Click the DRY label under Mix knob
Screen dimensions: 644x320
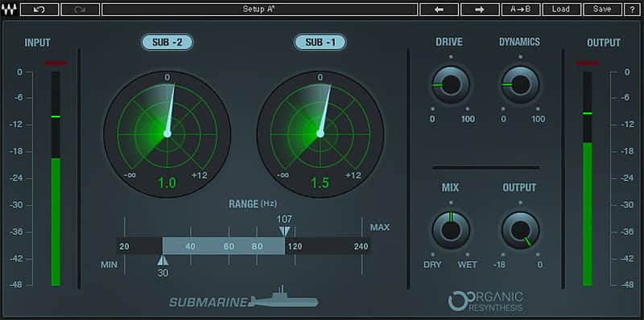[x=432, y=265]
